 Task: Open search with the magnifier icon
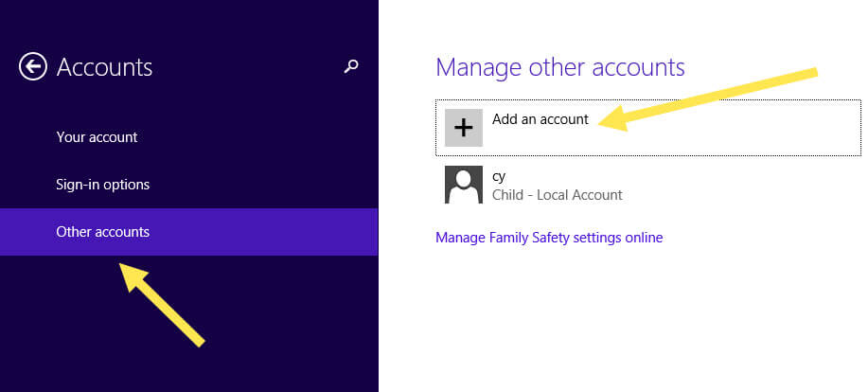(x=351, y=65)
